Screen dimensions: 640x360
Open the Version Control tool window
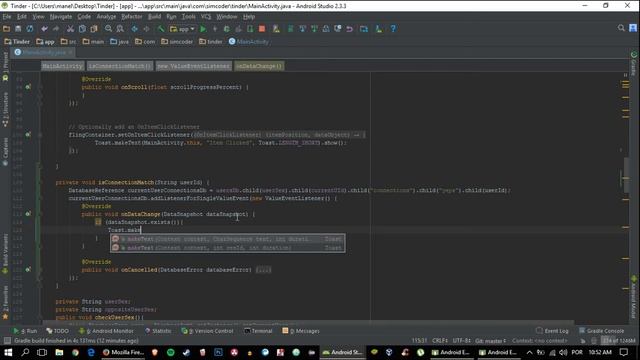207,331
